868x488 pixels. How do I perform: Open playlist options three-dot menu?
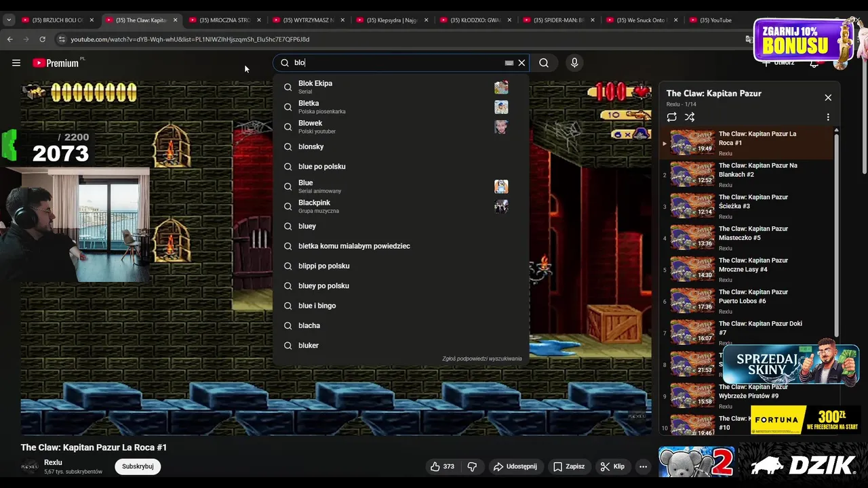(828, 117)
